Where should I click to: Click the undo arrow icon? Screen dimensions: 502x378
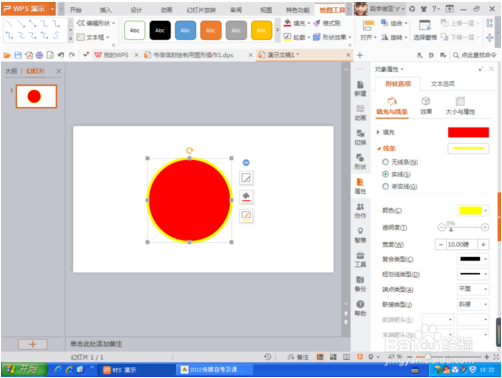coord(61,55)
